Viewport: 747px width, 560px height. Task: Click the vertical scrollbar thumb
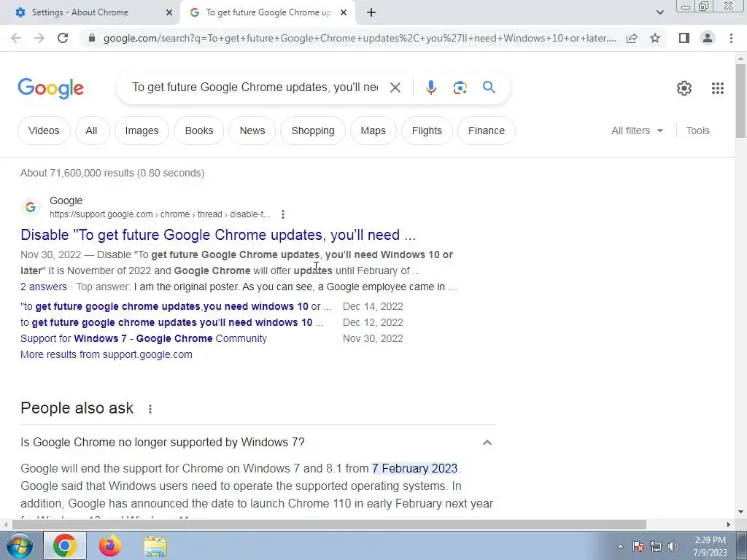740,101
